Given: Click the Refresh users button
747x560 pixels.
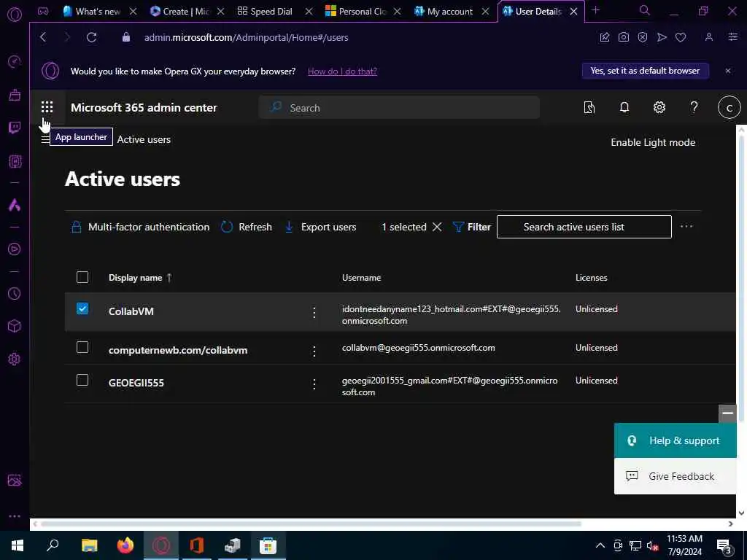Looking at the screenshot, I should click(x=247, y=227).
